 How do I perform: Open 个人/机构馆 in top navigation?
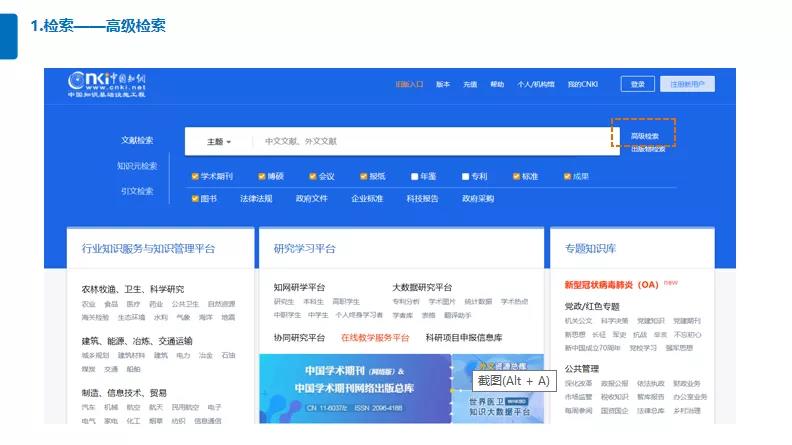pos(536,84)
